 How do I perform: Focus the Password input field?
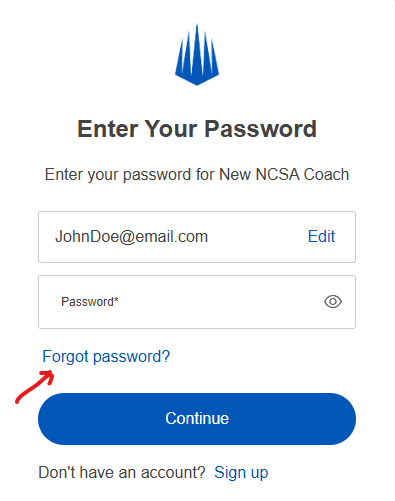[197, 302]
